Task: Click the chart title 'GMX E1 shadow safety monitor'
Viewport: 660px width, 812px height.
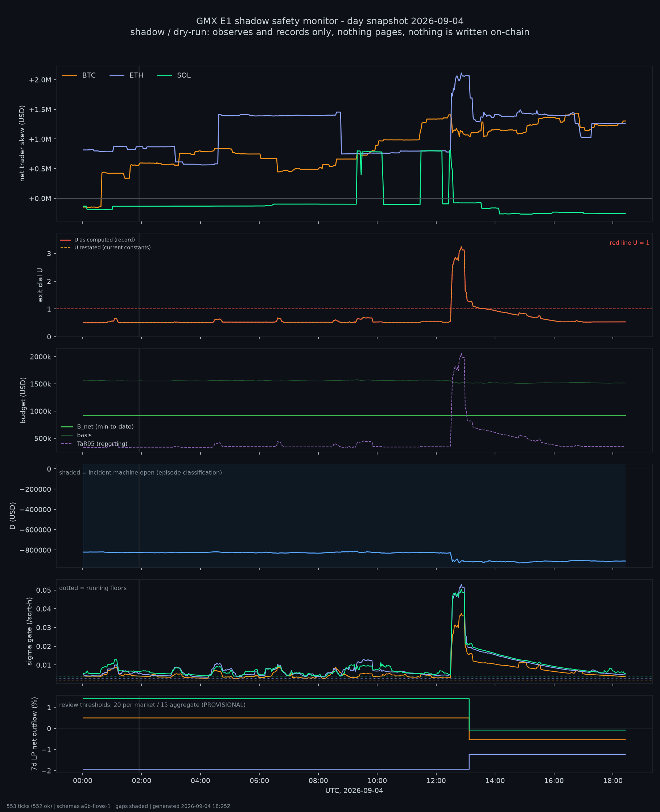Action: (x=330, y=21)
